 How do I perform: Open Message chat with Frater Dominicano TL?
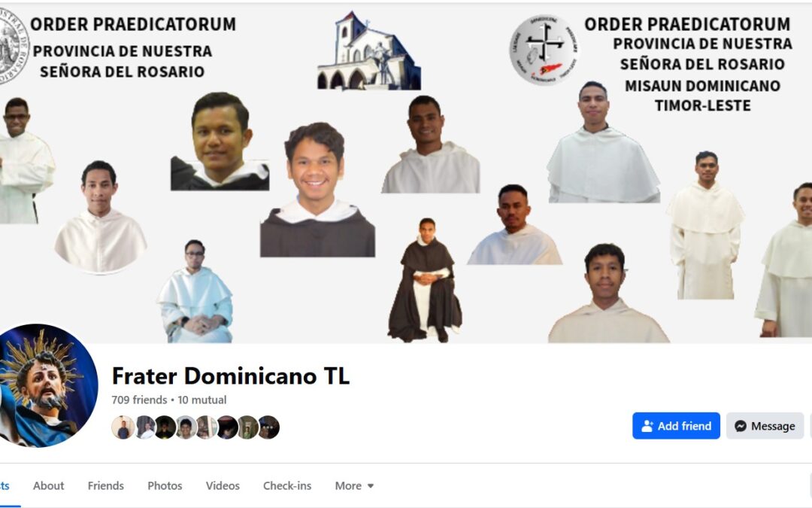coord(765,425)
